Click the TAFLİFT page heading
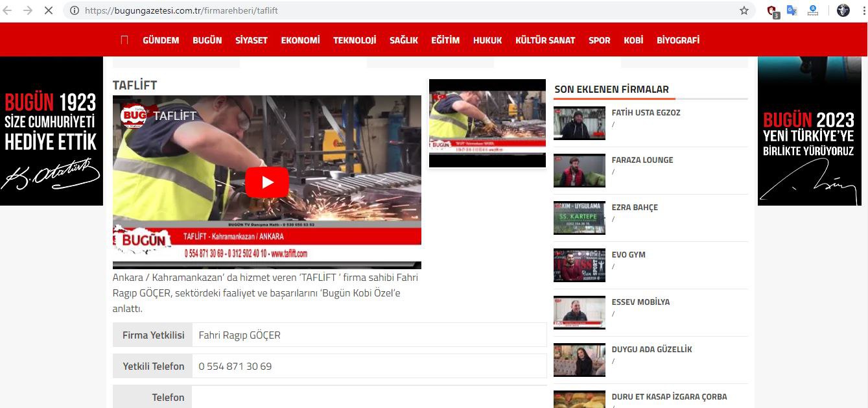 click(x=135, y=86)
